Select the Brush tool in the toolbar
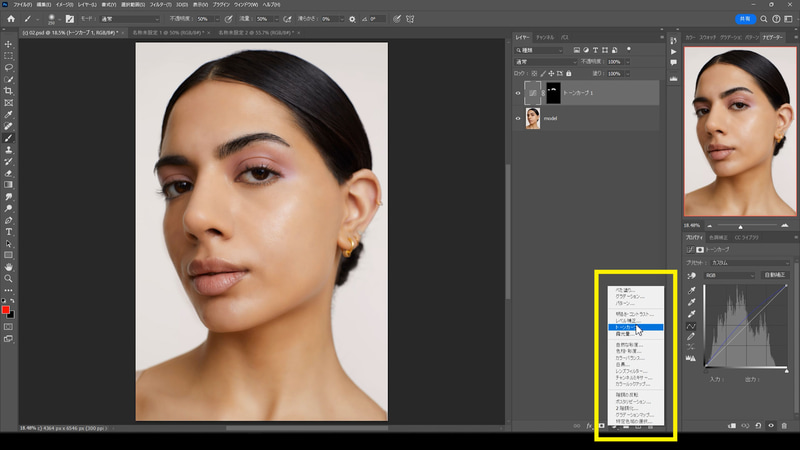This screenshot has width=800, height=450. [x=9, y=137]
